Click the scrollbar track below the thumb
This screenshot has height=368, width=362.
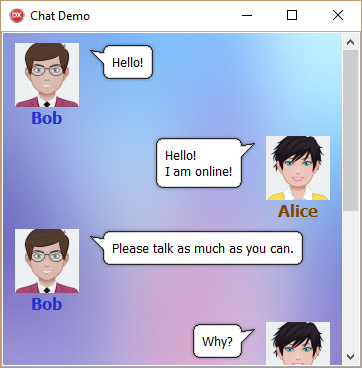coord(350,280)
